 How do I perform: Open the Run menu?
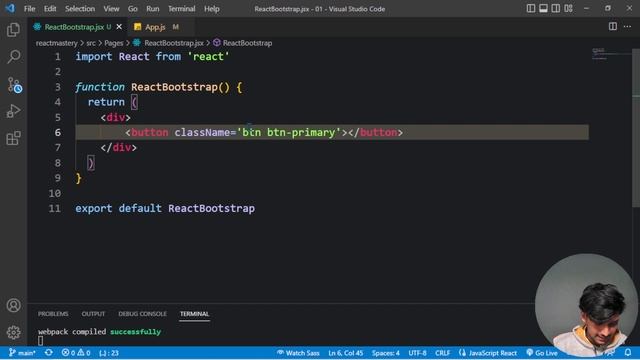click(x=153, y=9)
